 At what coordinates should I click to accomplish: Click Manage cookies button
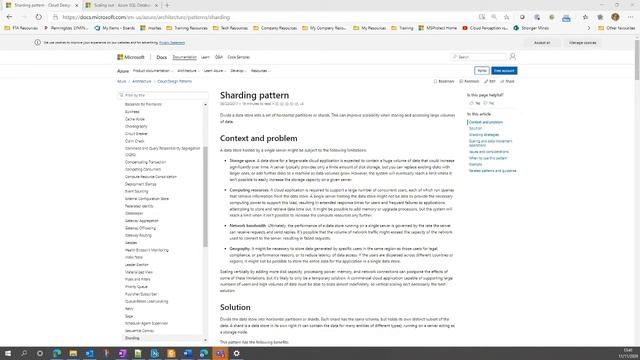pyautogui.click(x=582, y=42)
